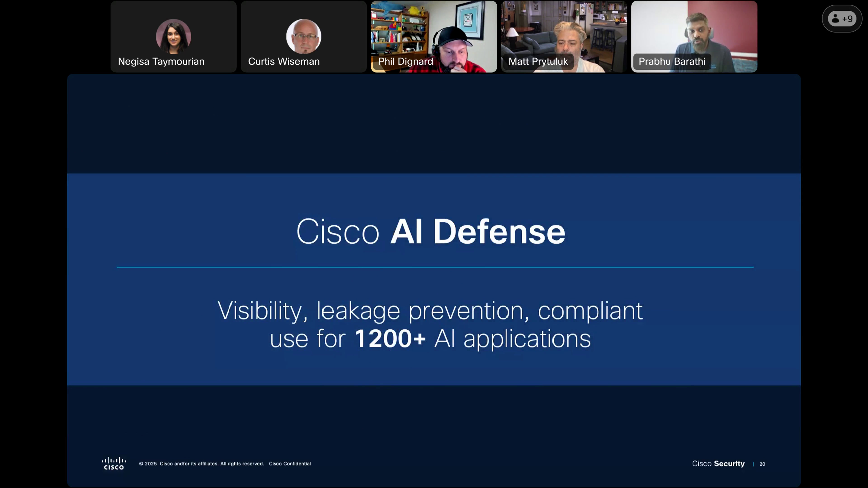Click the Cisco Confidential footer label
Screen dimensions: 868x488
290,464
